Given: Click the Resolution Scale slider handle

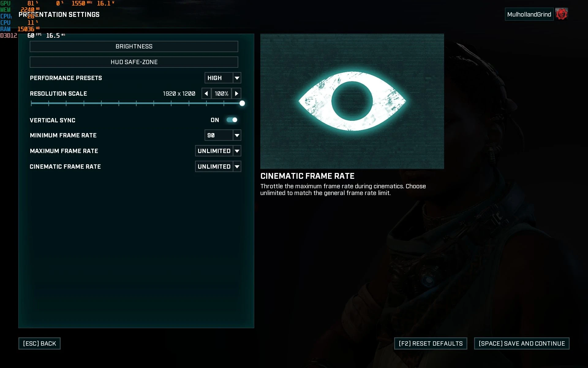Looking at the screenshot, I should (242, 103).
